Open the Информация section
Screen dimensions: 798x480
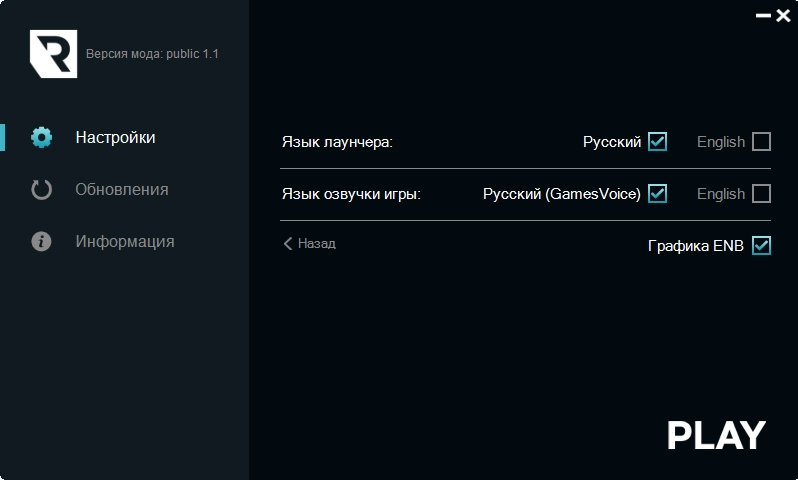(124, 241)
